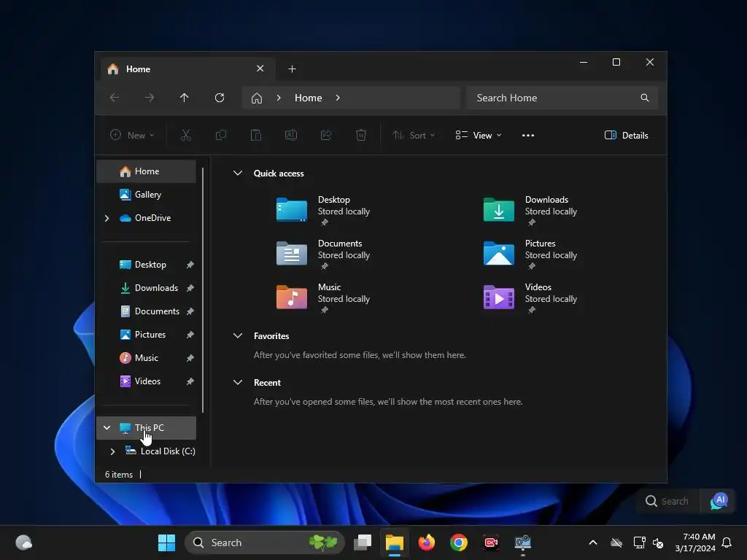Click the taskbar Search box
The height and width of the screenshot is (560, 747).
(265, 542)
